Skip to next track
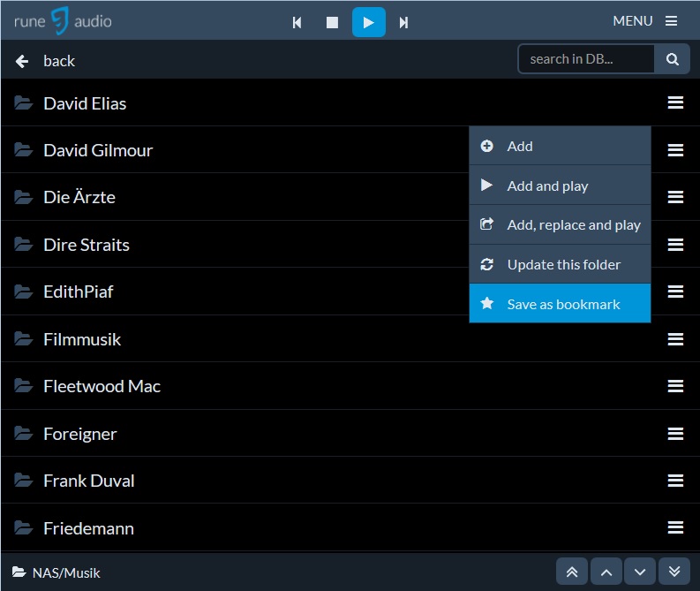The image size is (700, 591). (x=403, y=22)
